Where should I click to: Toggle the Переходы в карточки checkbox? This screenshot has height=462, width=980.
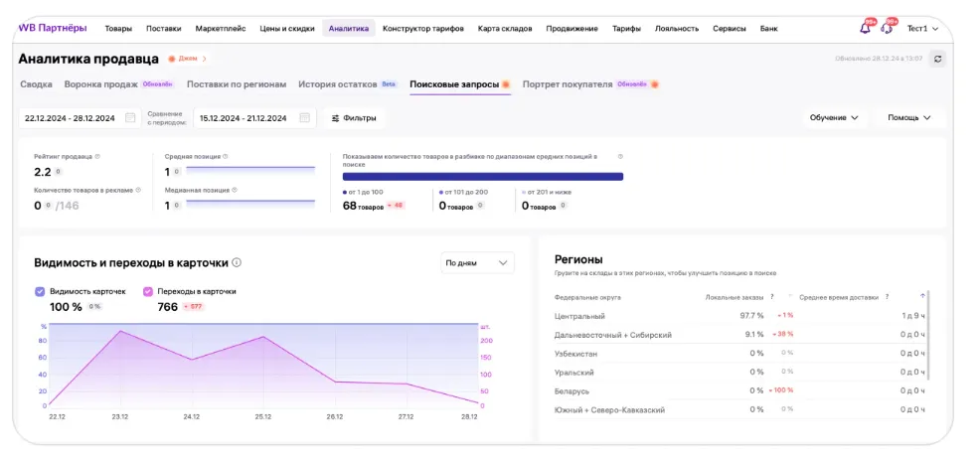[x=148, y=291]
